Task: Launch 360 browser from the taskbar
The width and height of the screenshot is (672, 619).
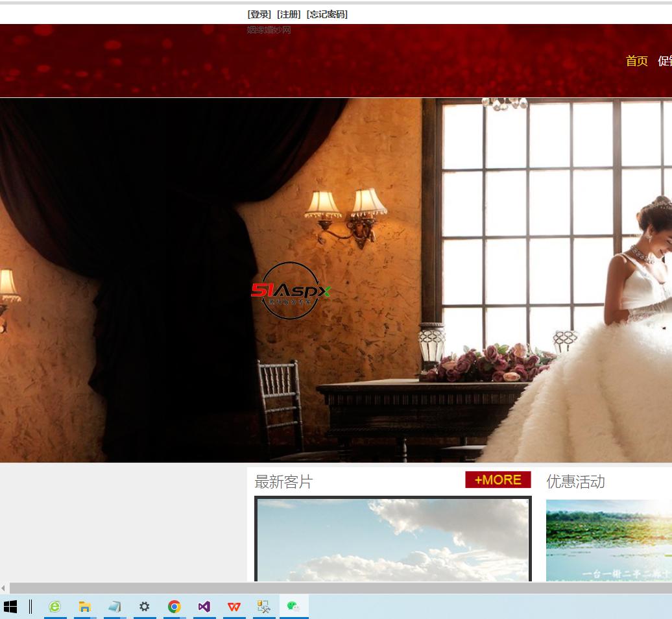Action: click(x=55, y=607)
